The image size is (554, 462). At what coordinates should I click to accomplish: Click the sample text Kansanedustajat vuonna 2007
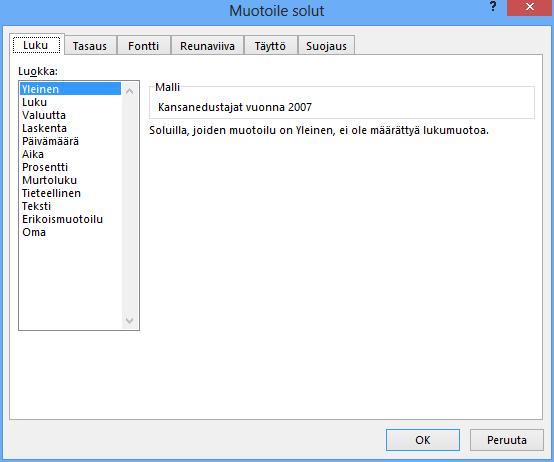pos(235,107)
